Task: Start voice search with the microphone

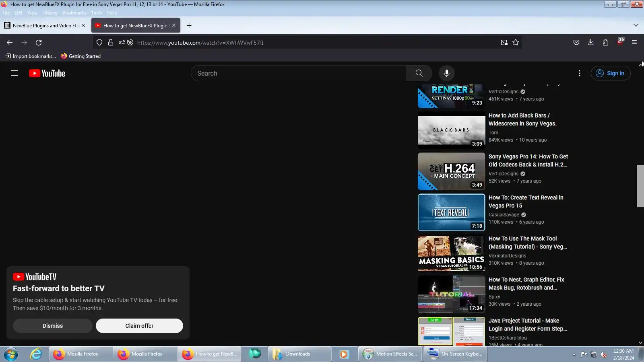Action: tap(446, 73)
